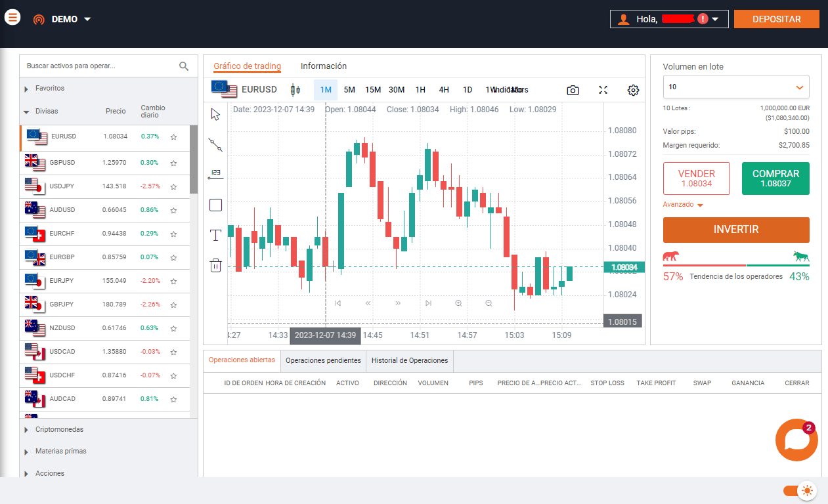Open the live chat bubble
The width and height of the screenshot is (828, 504).
[796, 440]
